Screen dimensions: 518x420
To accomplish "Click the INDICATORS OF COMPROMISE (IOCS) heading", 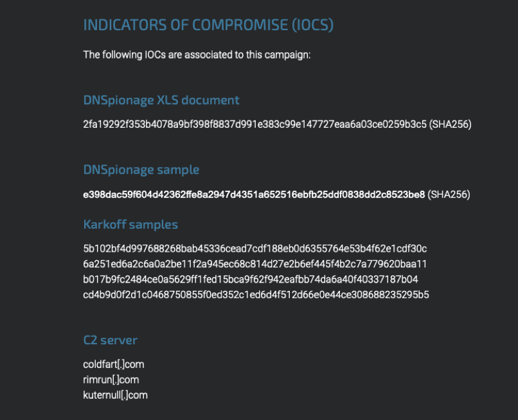I will (208, 26).
